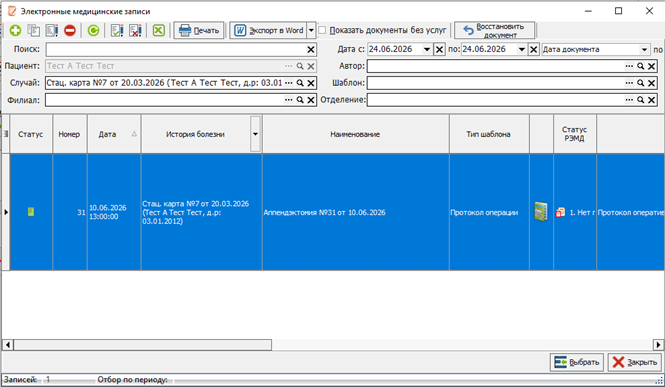Search Отделение with magnifier icon

pyautogui.click(x=641, y=100)
